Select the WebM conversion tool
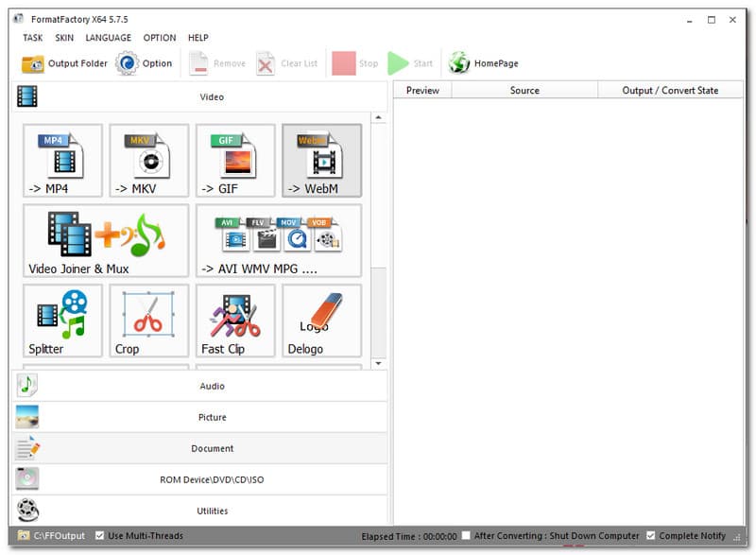Image resolution: width=756 pixels, height=555 pixels. [321, 161]
